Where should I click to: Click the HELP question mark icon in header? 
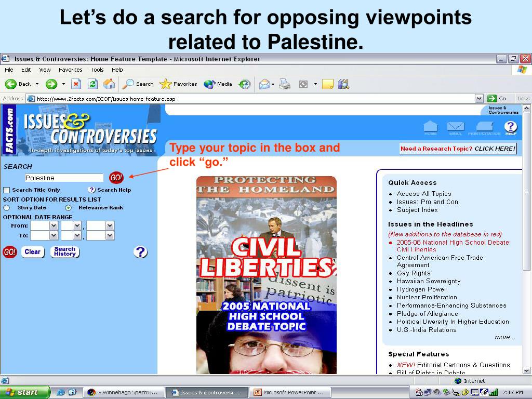[510, 128]
